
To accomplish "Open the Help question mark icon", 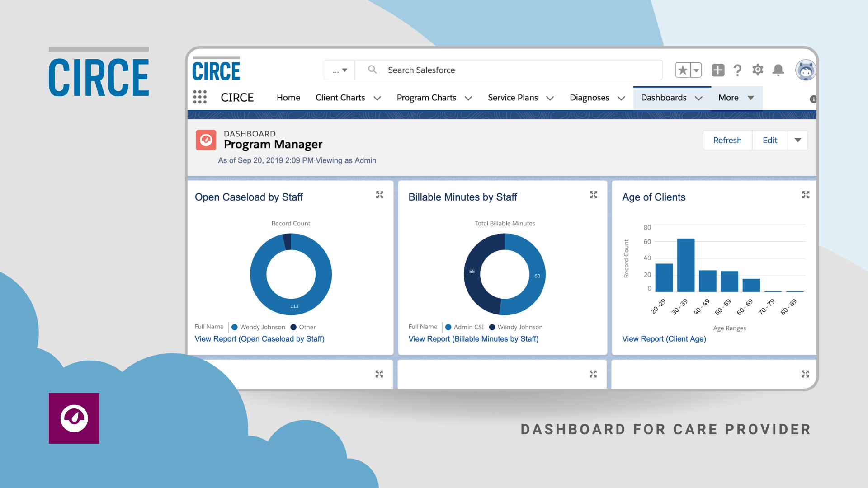I will tap(737, 70).
